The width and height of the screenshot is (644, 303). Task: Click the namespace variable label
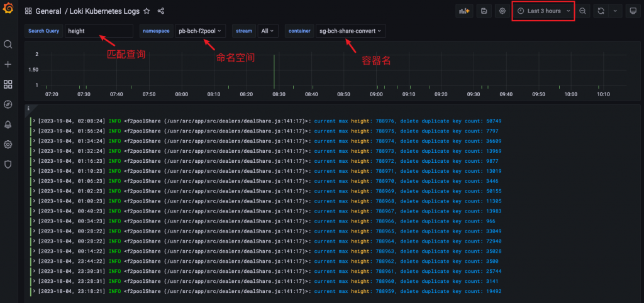(x=156, y=31)
